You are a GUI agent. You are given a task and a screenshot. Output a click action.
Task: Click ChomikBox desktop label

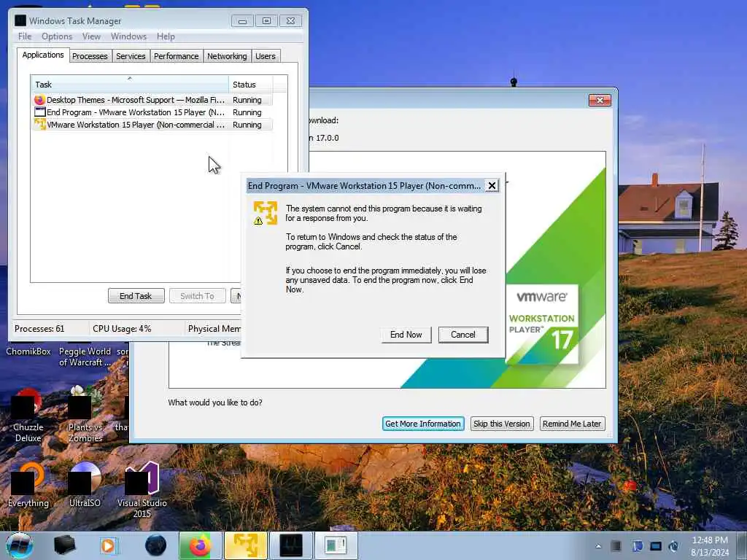coord(28,351)
